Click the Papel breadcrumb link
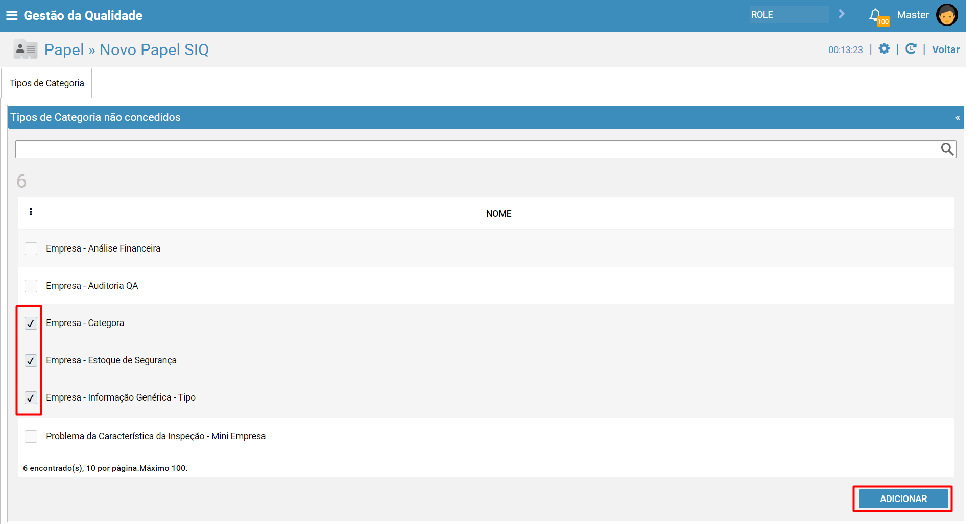The height and width of the screenshot is (524, 980). (64, 49)
